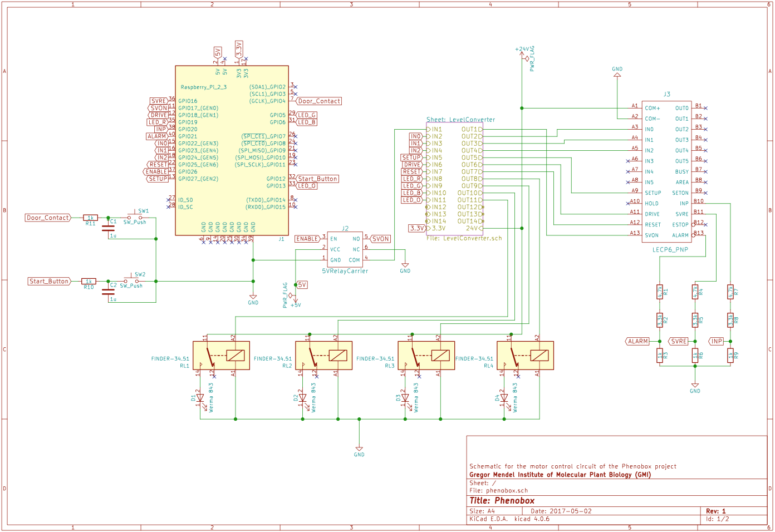This screenshot has width=775, height=532.
Task: Click 'Size: A4' in title block
Action: [482, 511]
